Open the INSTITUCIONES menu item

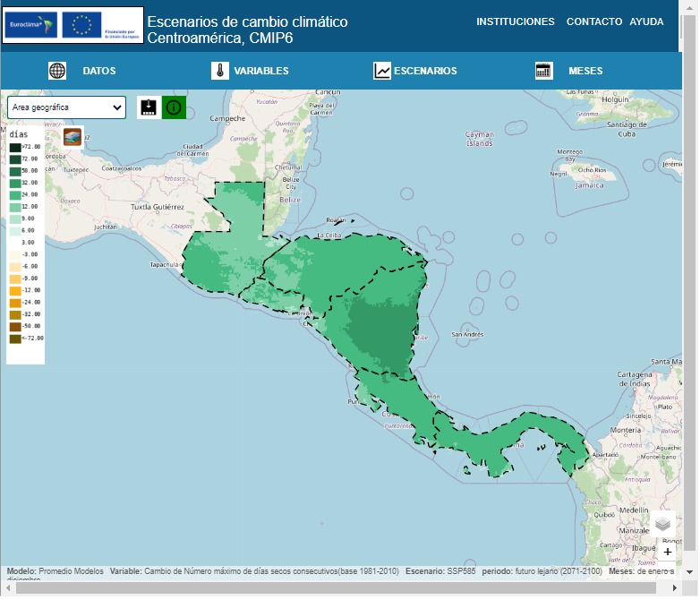515,21
